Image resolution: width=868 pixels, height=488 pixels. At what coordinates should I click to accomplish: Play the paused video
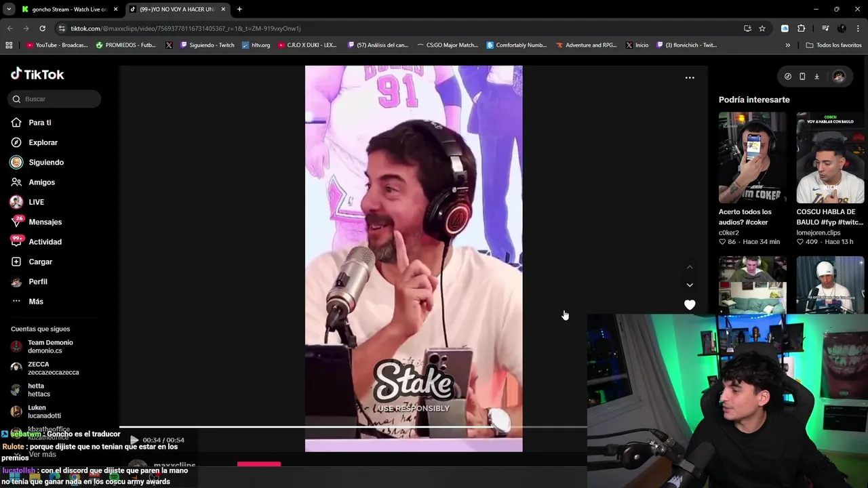[x=134, y=441]
